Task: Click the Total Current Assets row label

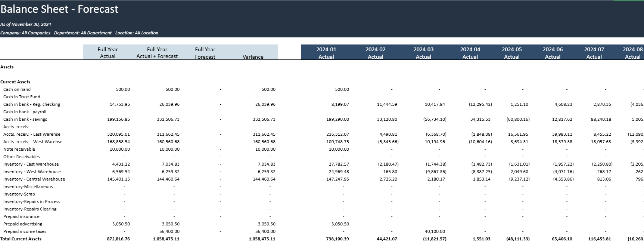Action: 21,239
